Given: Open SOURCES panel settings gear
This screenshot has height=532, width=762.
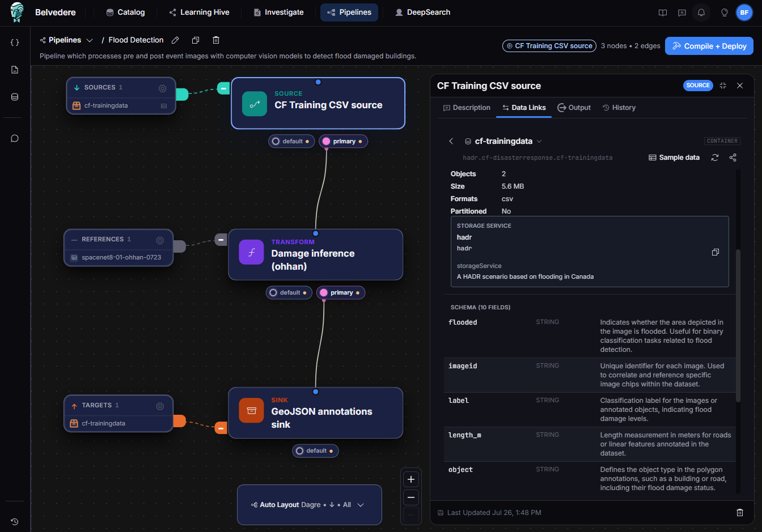Looking at the screenshot, I should pos(162,88).
